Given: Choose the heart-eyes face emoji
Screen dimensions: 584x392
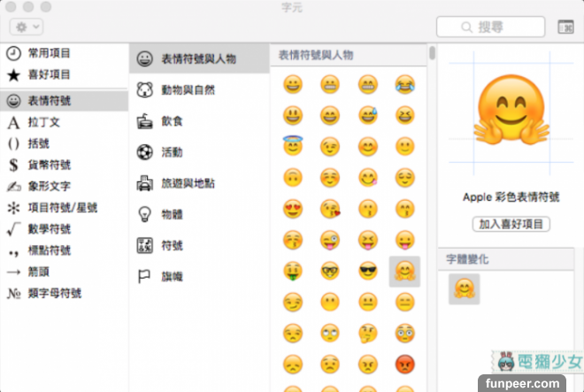Looking at the screenshot, I should coord(292,209).
